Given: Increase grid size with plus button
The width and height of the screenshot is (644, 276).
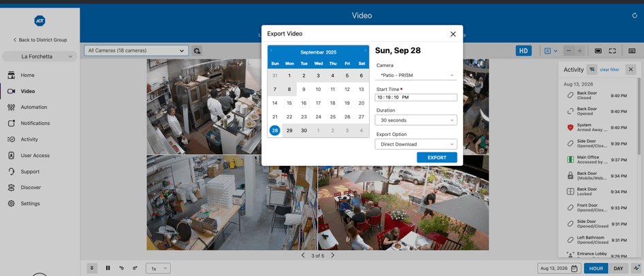Looking at the screenshot, I should point(579,51).
